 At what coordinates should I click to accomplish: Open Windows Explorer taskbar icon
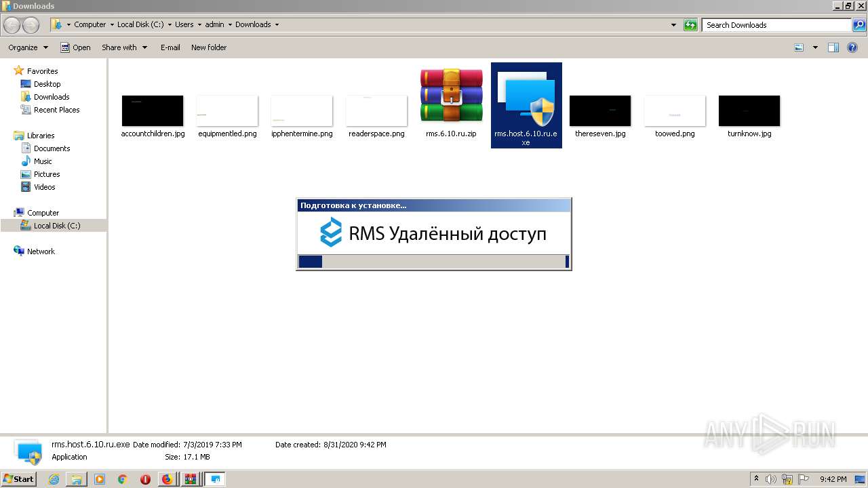coord(77,479)
